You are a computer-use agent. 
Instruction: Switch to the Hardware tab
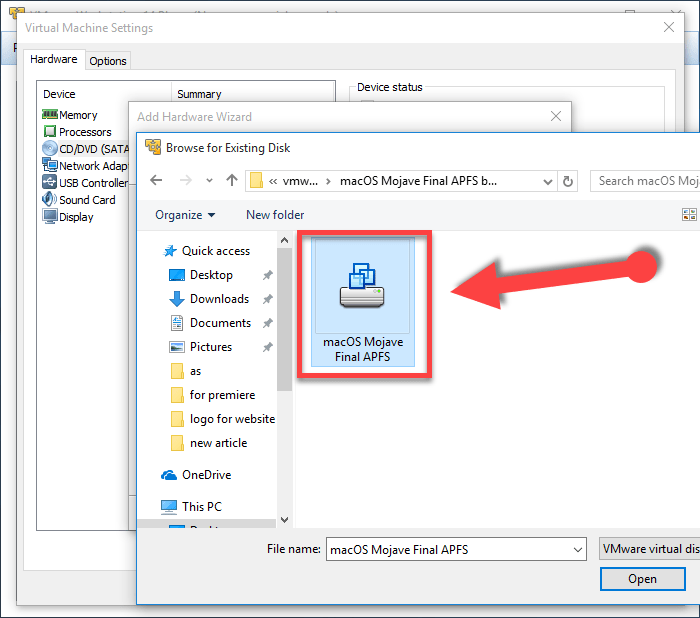point(54,60)
